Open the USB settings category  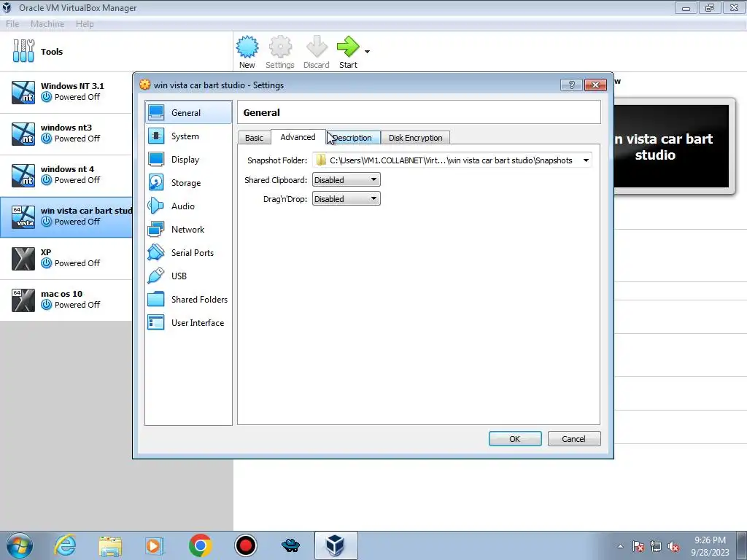[x=189, y=276]
